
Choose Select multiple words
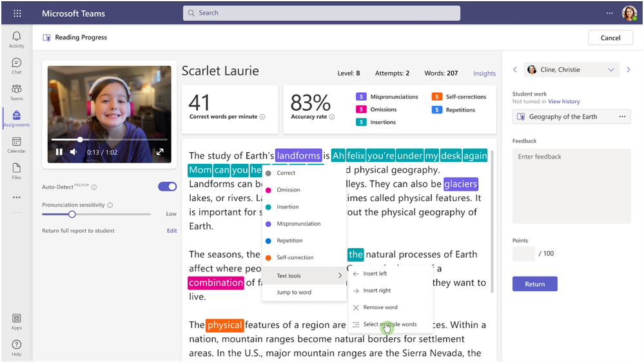click(x=391, y=324)
